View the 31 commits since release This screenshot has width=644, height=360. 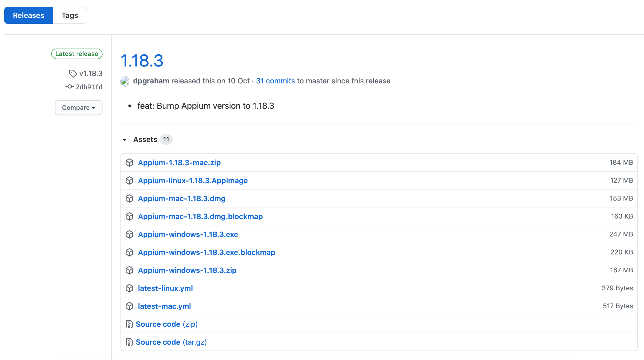[x=275, y=81]
